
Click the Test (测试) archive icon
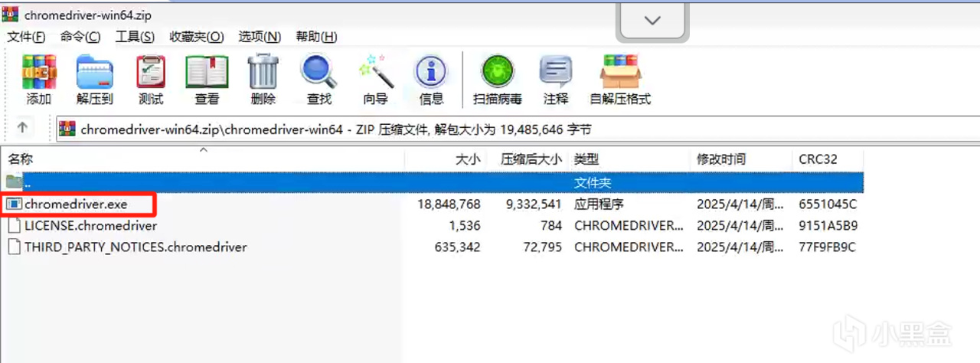tap(151, 72)
